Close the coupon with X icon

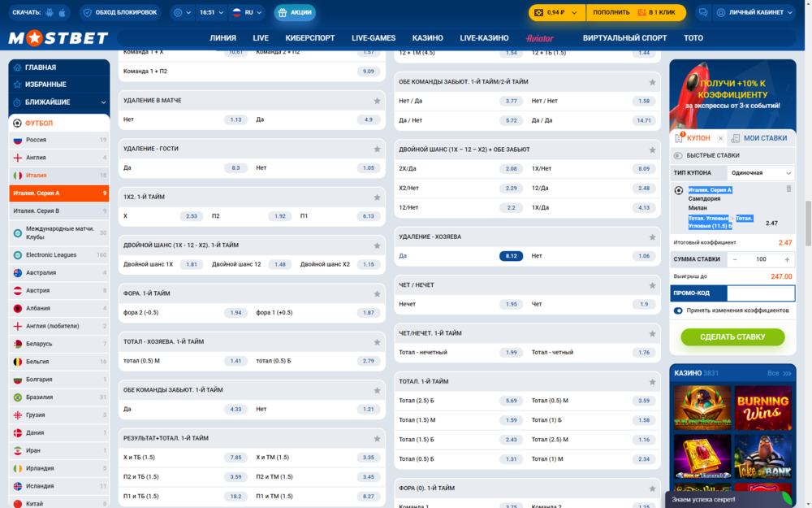click(720, 138)
